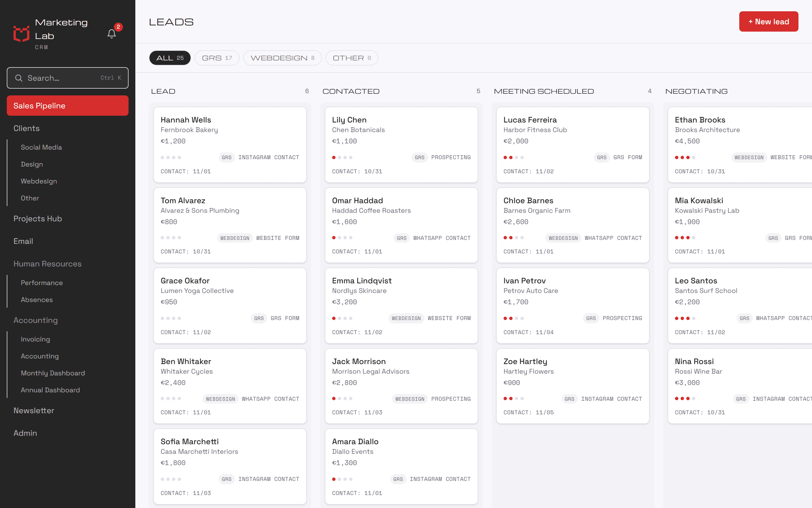The height and width of the screenshot is (508, 812).
Task: Open Lucas Ferreira lead card
Action: point(573,145)
